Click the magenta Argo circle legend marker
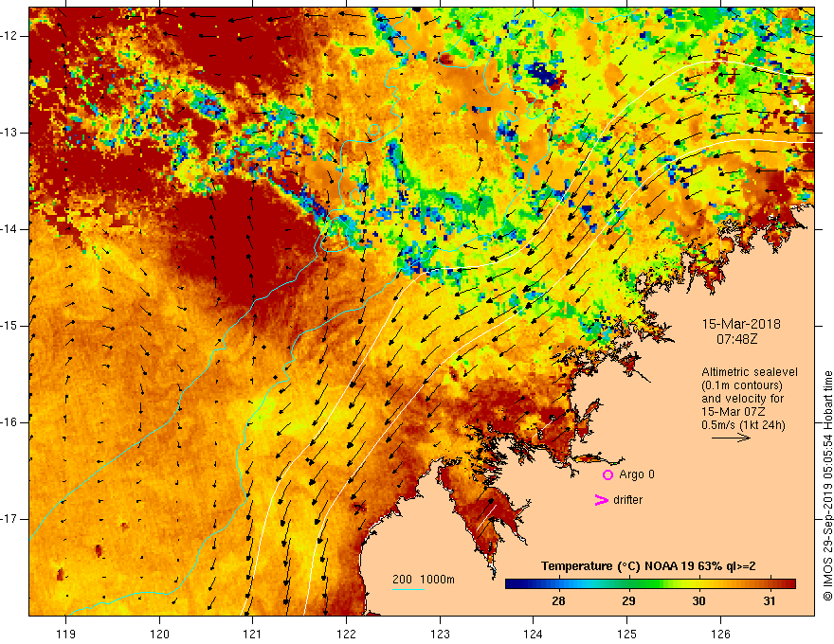Viewport: 834px width, 644px height. tap(607, 475)
